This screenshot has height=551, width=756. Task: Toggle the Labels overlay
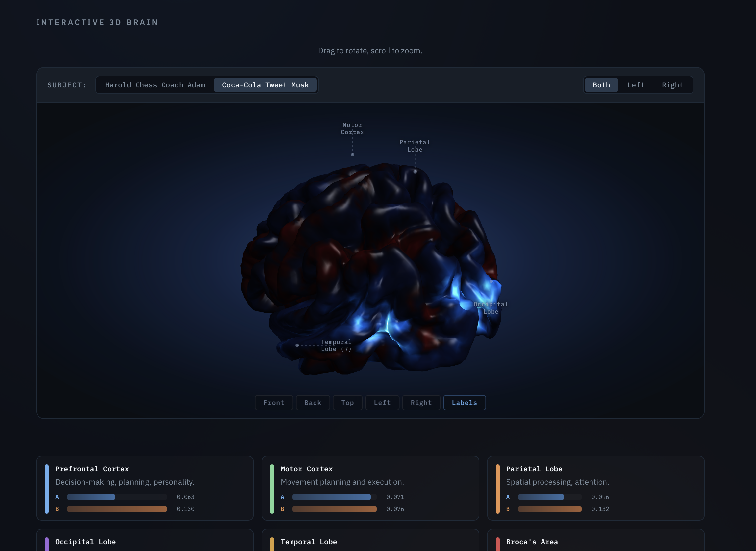click(464, 403)
